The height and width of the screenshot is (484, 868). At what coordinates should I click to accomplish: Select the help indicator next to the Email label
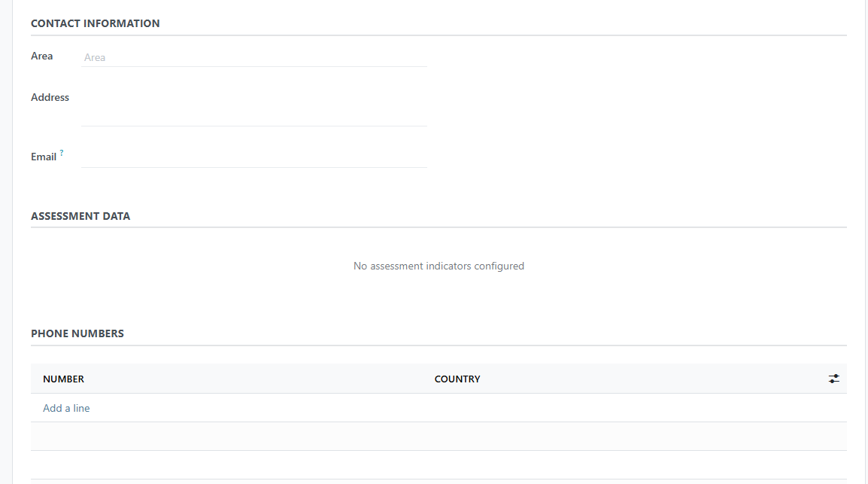[62, 151]
